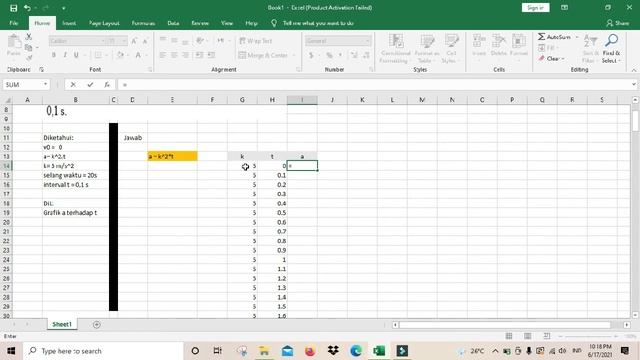The height and width of the screenshot is (360, 640).
Task: Switch to the Review tab
Action: point(200,23)
